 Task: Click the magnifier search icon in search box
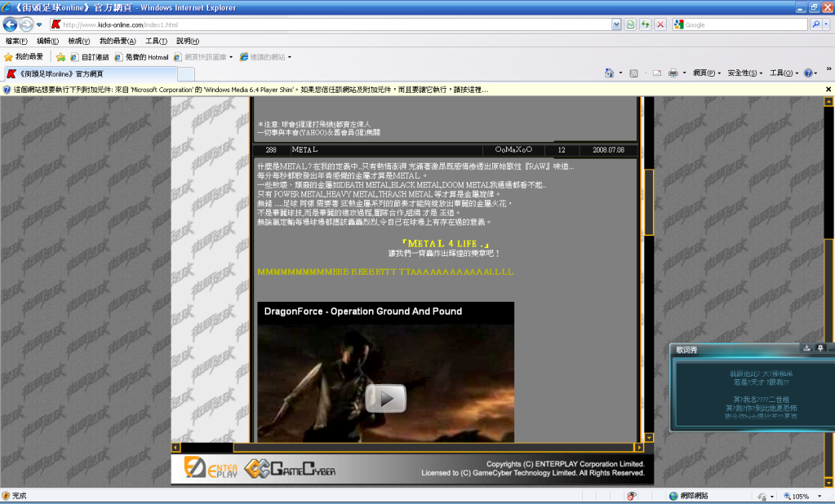tap(815, 24)
